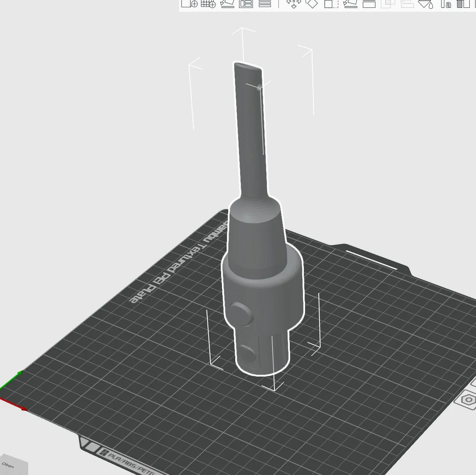Select the Color painting tool icon

click(463, 4)
